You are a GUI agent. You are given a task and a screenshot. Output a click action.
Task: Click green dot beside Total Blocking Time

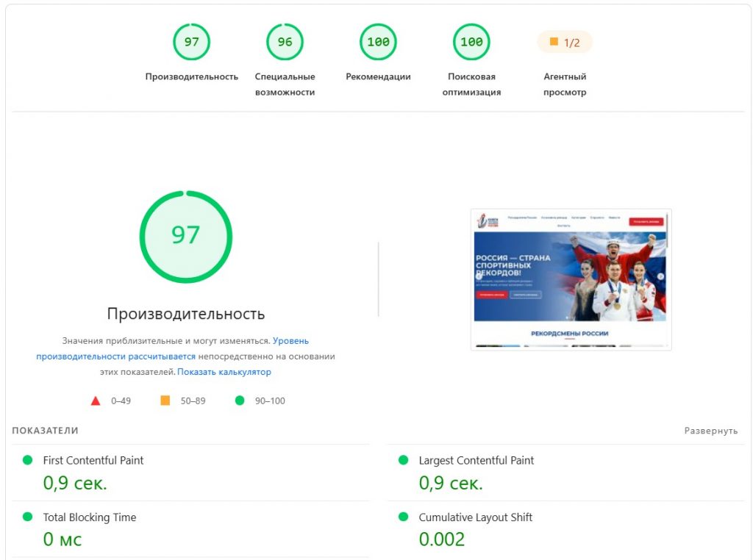pyautogui.click(x=27, y=517)
